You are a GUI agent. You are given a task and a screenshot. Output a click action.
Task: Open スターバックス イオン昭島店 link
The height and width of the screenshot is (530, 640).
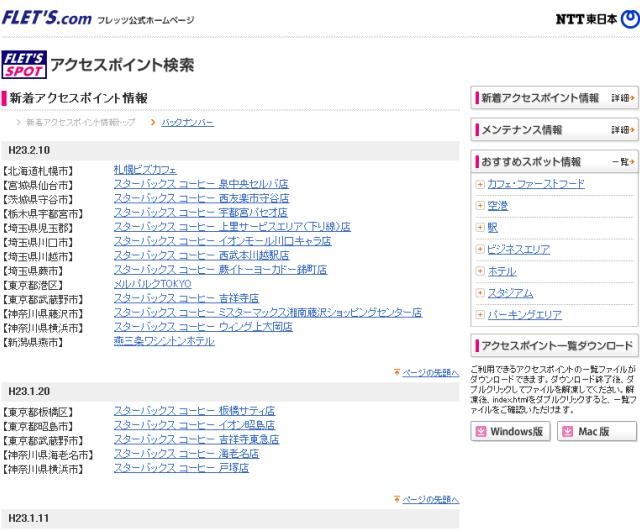coord(195,425)
